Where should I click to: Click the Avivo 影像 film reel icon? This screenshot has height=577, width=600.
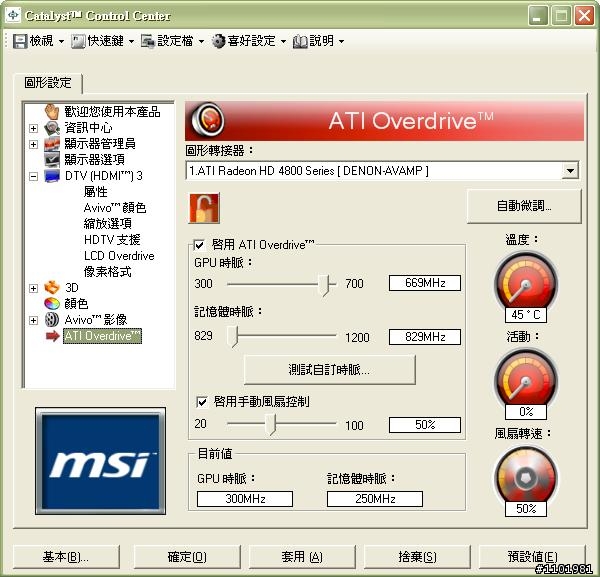pyautogui.click(x=52, y=319)
